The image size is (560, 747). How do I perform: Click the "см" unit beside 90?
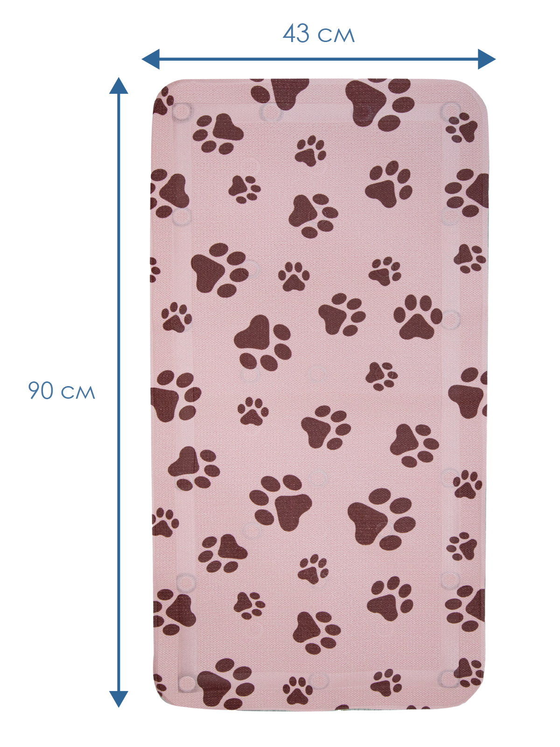78,392
